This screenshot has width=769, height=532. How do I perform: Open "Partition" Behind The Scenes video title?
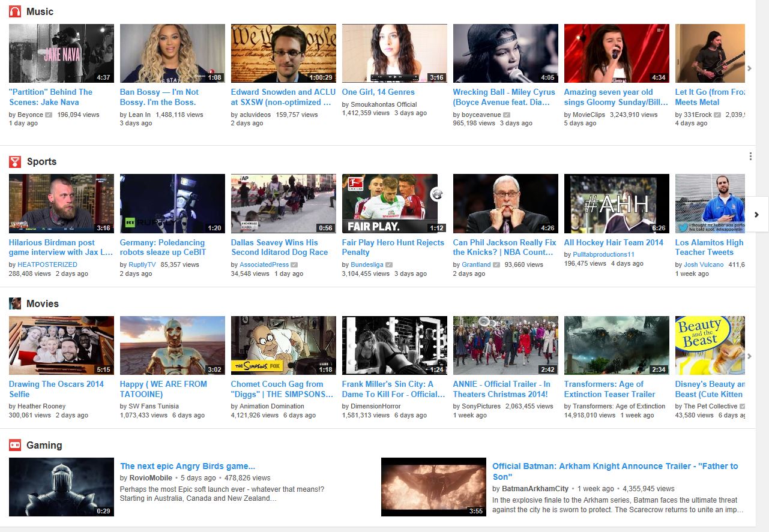tap(50, 97)
